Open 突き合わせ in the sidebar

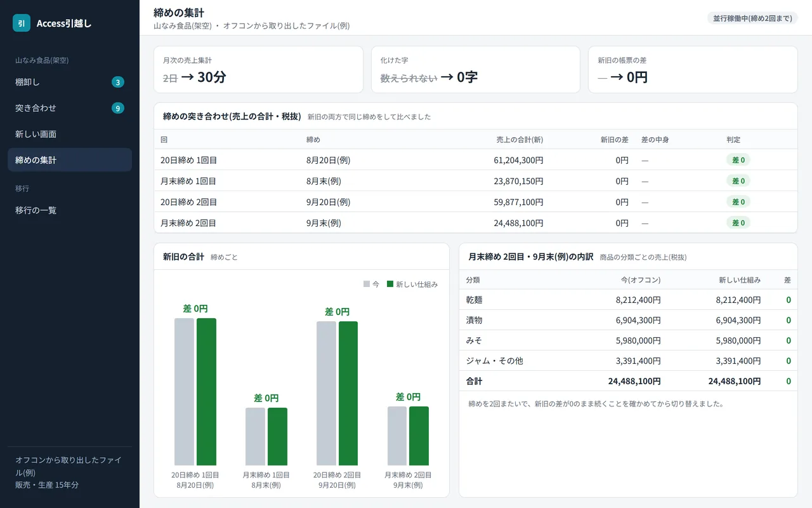(x=70, y=108)
